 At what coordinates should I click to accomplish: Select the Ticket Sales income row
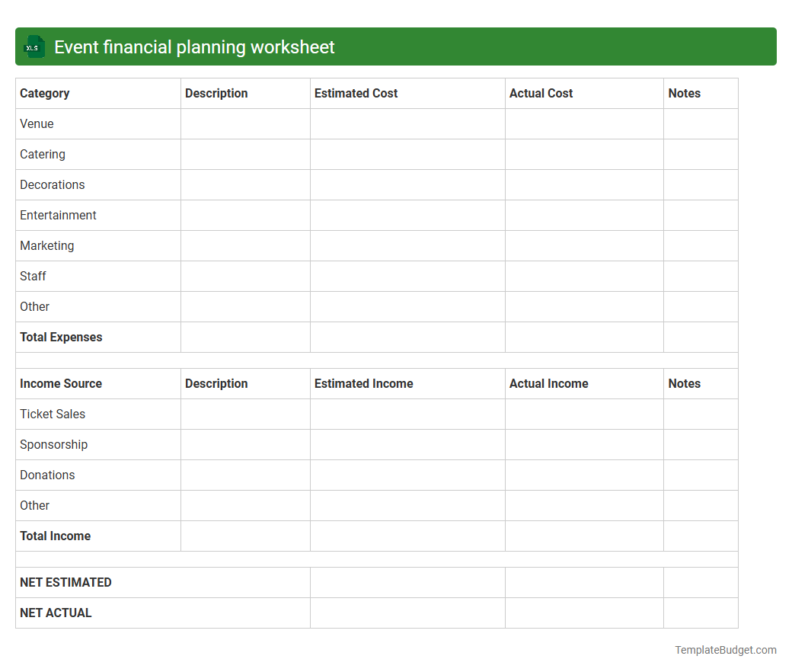[53, 414]
